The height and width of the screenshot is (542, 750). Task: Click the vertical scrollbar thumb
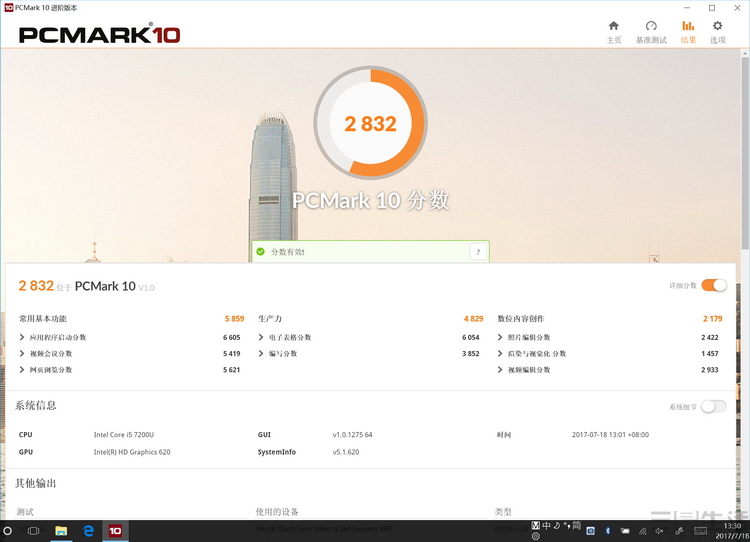pos(745,153)
